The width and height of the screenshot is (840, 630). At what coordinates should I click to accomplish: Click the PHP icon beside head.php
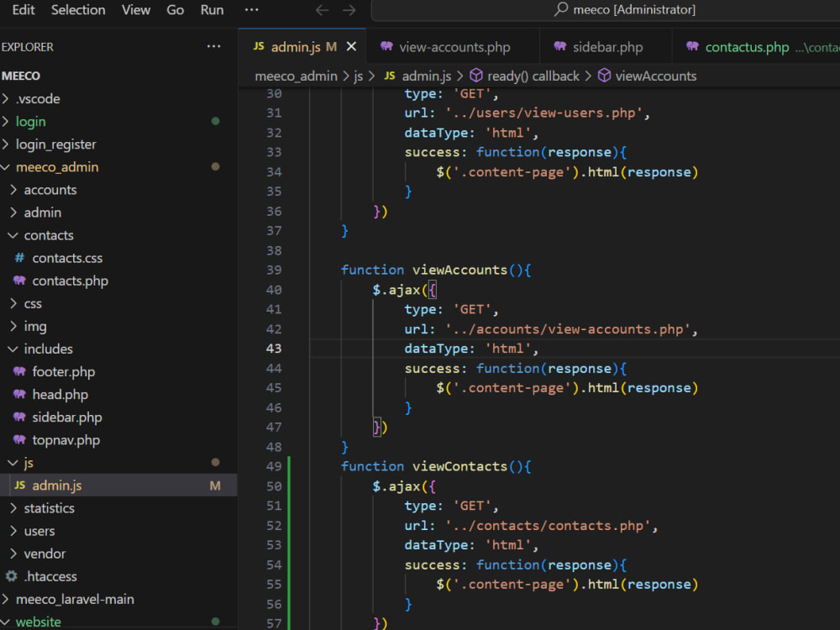pyautogui.click(x=19, y=394)
